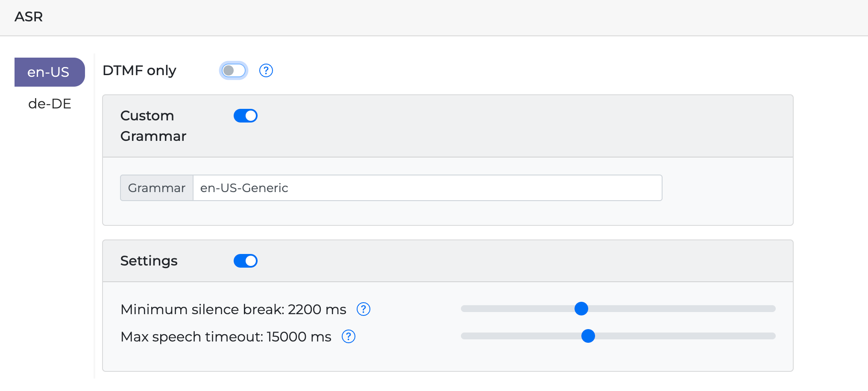868x391 pixels.
Task: Enable the DTMF only switch
Action: pyautogui.click(x=234, y=70)
